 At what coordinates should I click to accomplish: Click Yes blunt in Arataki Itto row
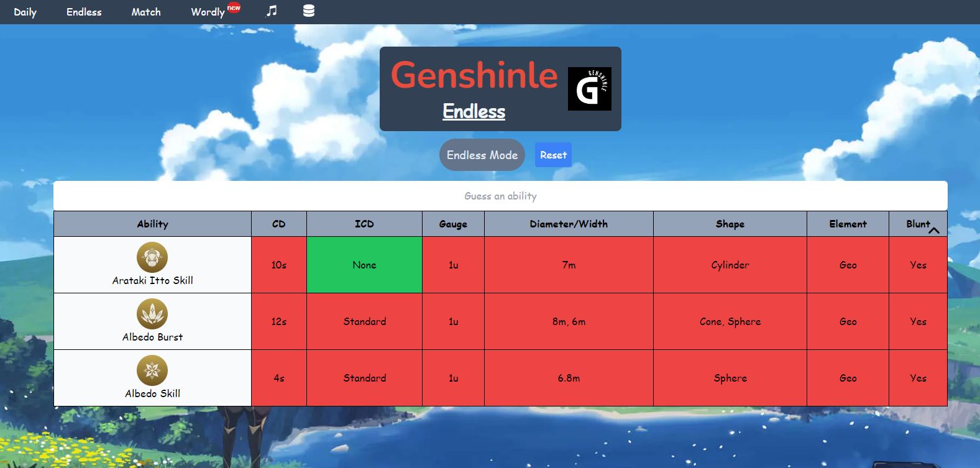point(918,265)
